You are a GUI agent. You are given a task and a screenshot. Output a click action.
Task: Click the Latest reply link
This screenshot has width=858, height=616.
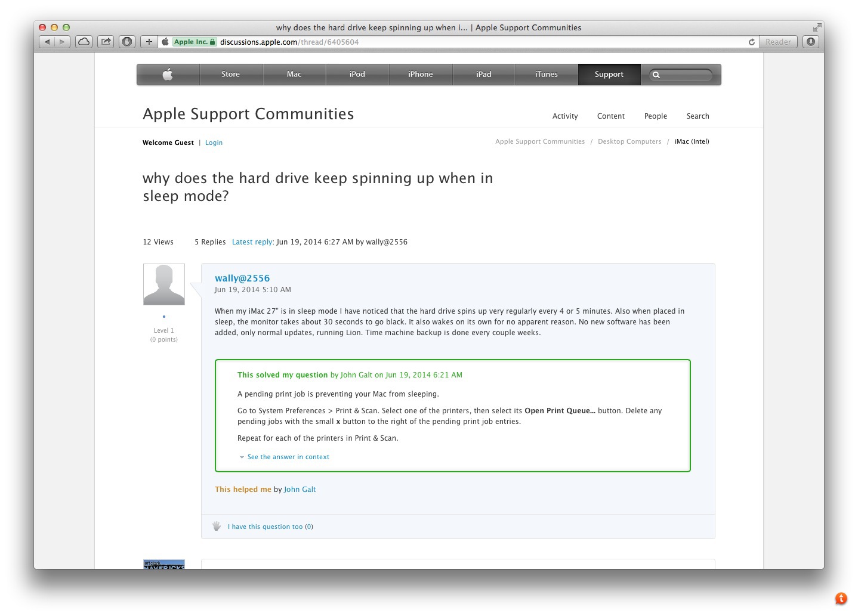point(253,242)
